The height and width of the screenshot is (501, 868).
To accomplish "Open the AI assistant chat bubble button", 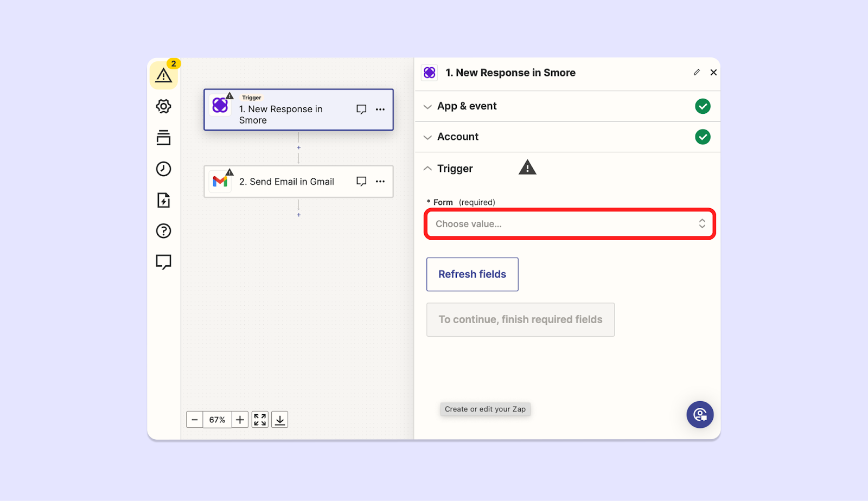I will pos(700,415).
